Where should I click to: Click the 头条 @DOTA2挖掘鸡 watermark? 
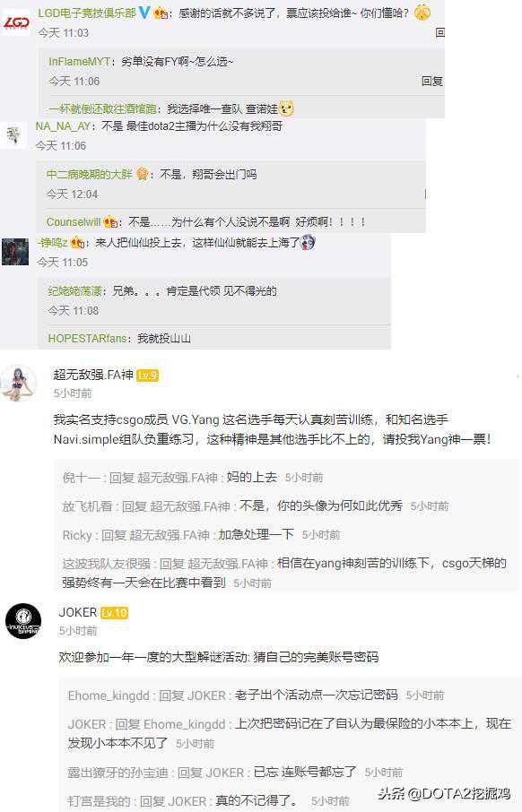point(444,793)
